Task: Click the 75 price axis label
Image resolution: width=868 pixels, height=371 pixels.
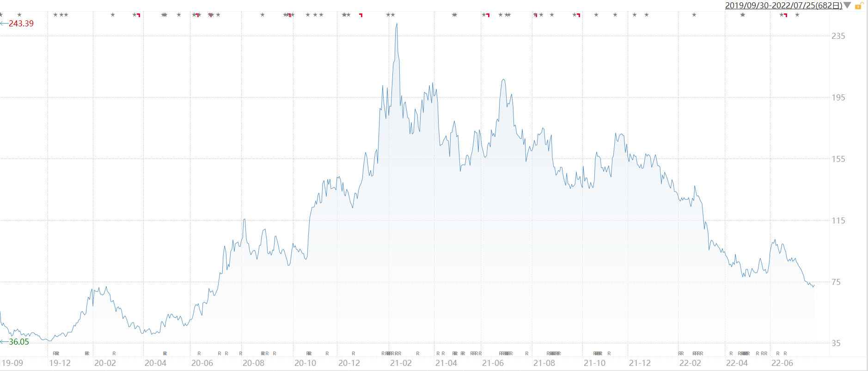Action: pos(836,282)
